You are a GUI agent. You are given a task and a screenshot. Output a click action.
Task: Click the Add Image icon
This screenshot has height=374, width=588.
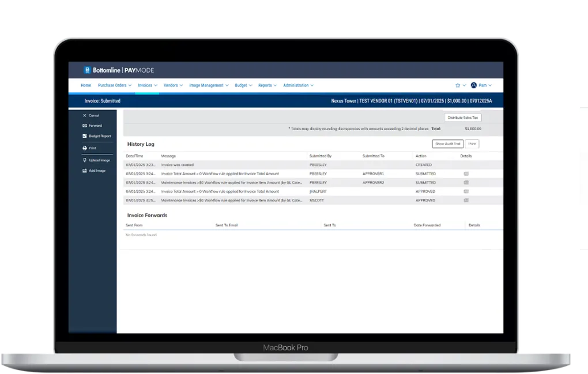pyautogui.click(x=85, y=171)
